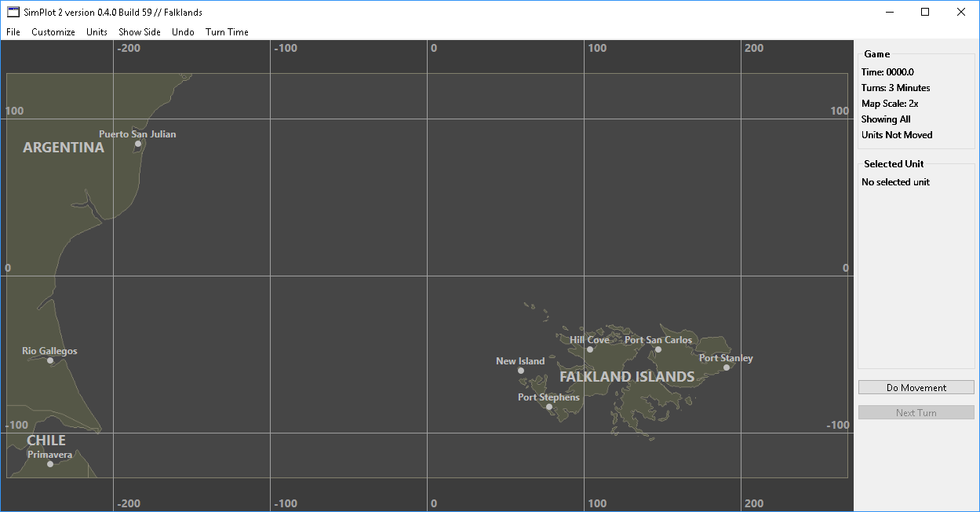Minimize the SimPlot window
The width and height of the screenshot is (980, 512).
coord(890,12)
